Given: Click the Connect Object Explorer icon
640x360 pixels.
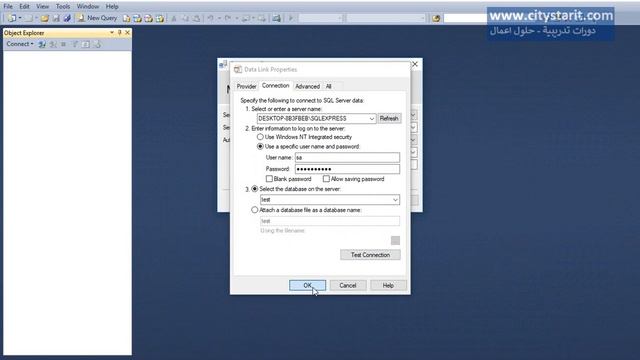Looking at the screenshot, I should (42, 44).
